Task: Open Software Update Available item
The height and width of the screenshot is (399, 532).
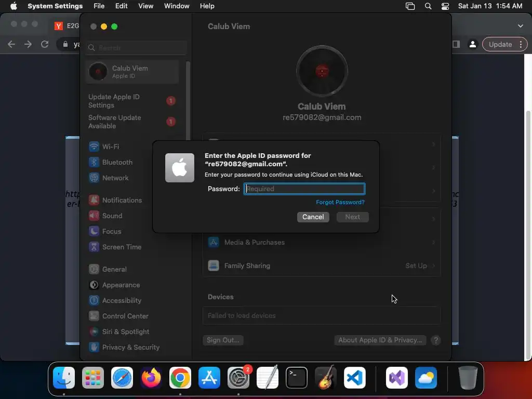Action: [132, 122]
